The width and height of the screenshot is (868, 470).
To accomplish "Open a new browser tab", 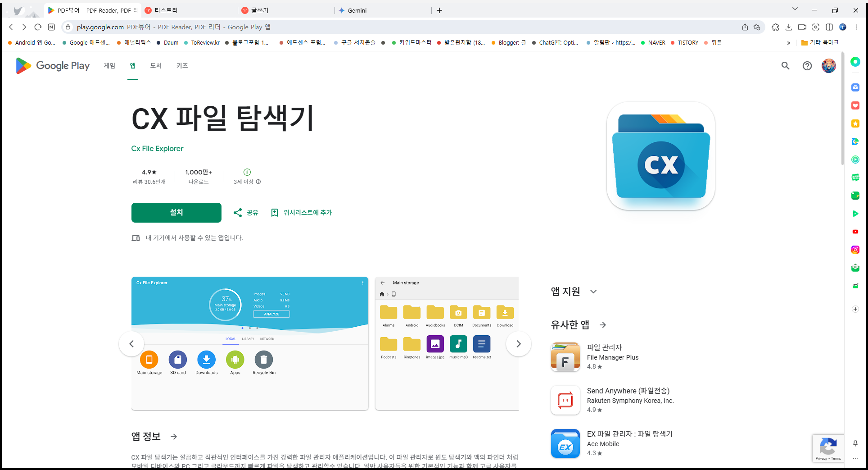I will [439, 10].
